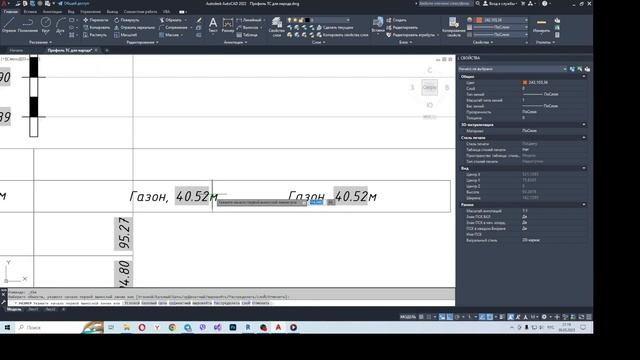Click the Array (Массив) tool

(x=169, y=35)
